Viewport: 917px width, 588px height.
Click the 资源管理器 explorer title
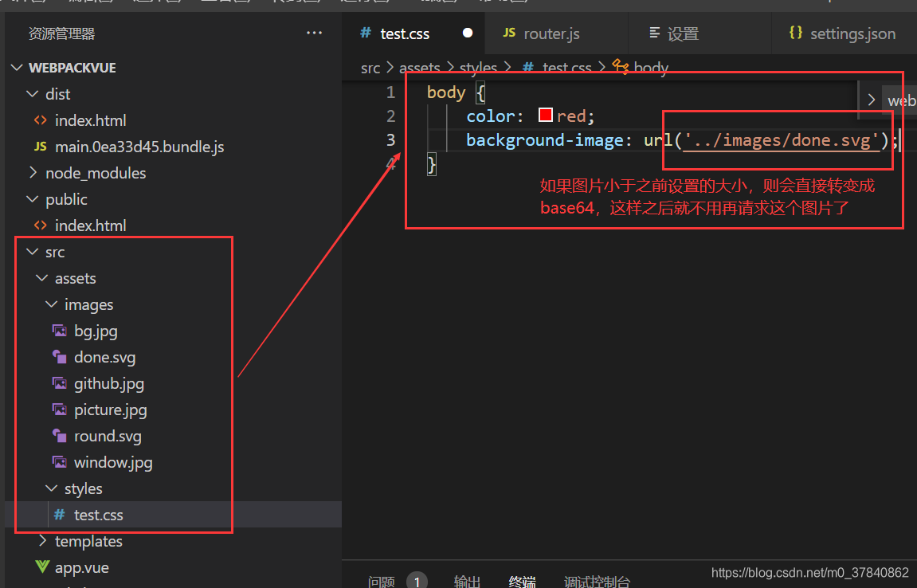pyautogui.click(x=62, y=33)
